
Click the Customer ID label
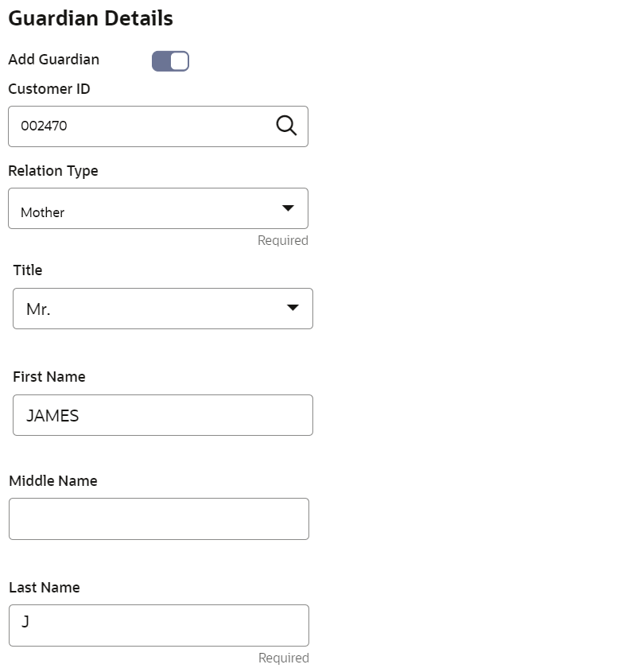point(49,89)
